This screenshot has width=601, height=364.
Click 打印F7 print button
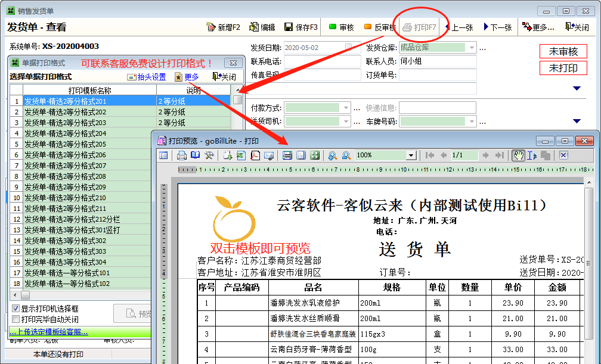(x=420, y=27)
